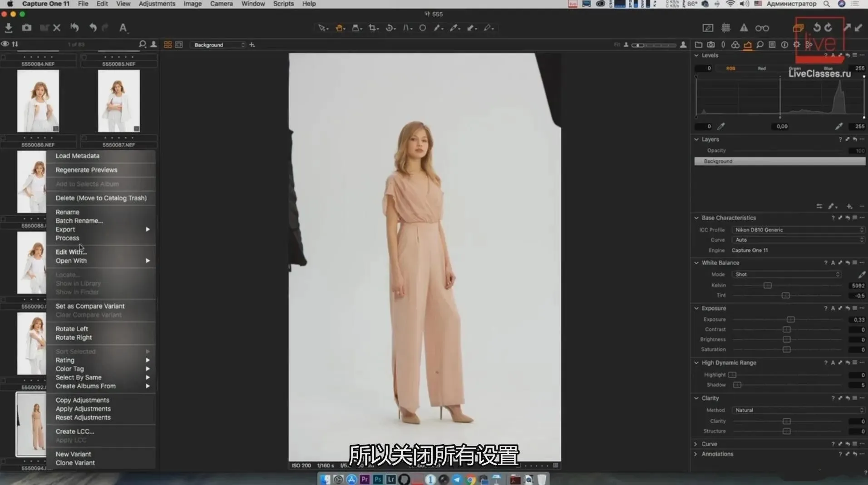Collapse the Base Characteristics panel
Image resolution: width=868 pixels, height=485 pixels.
(696, 218)
